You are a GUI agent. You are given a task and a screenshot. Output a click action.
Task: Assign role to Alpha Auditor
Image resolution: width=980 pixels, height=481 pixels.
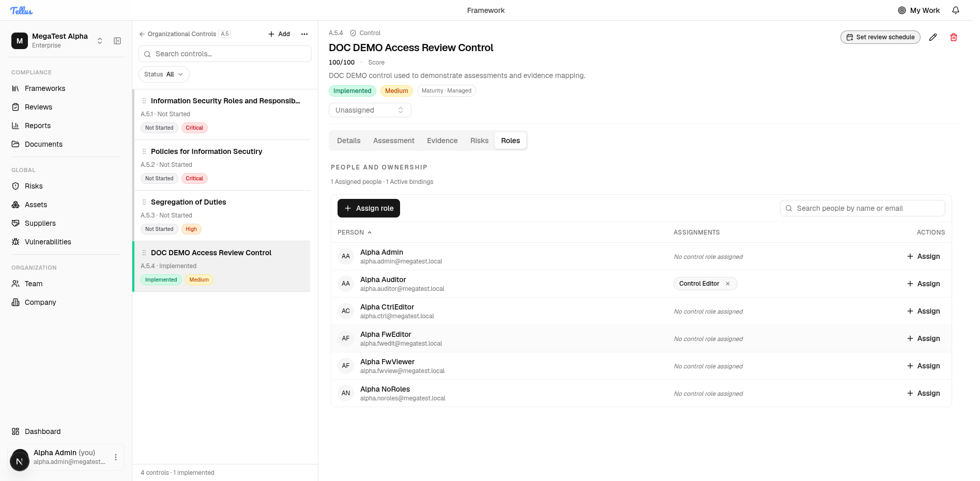pyautogui.click(x=924, y=284)
